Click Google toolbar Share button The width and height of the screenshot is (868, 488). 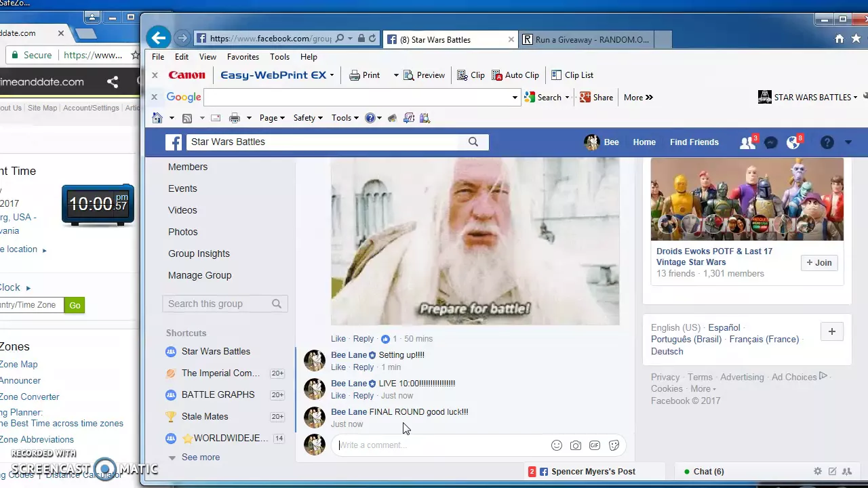click(596, 98)
